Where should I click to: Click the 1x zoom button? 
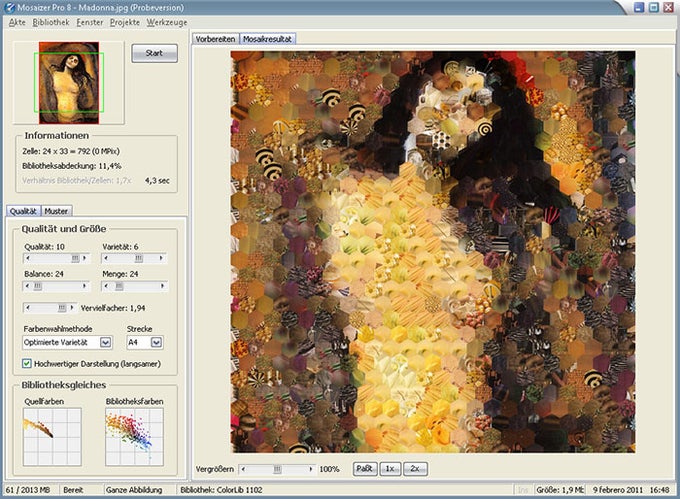click(390, 469)
